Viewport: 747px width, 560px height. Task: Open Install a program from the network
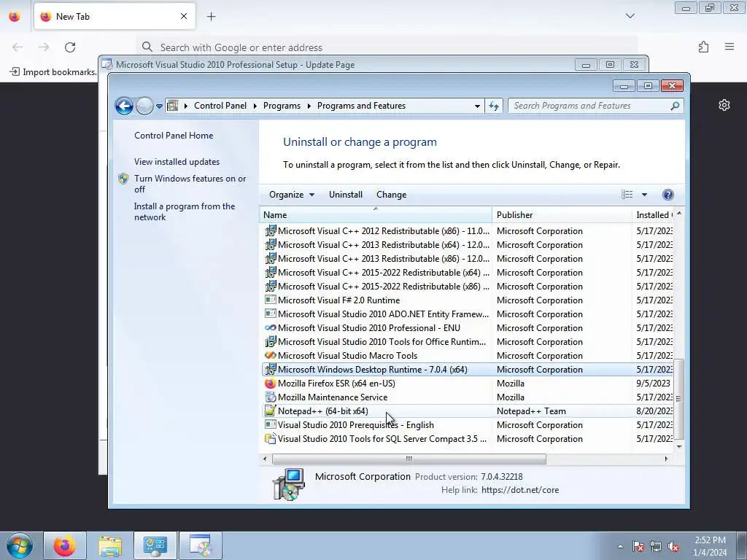point(185,211)
